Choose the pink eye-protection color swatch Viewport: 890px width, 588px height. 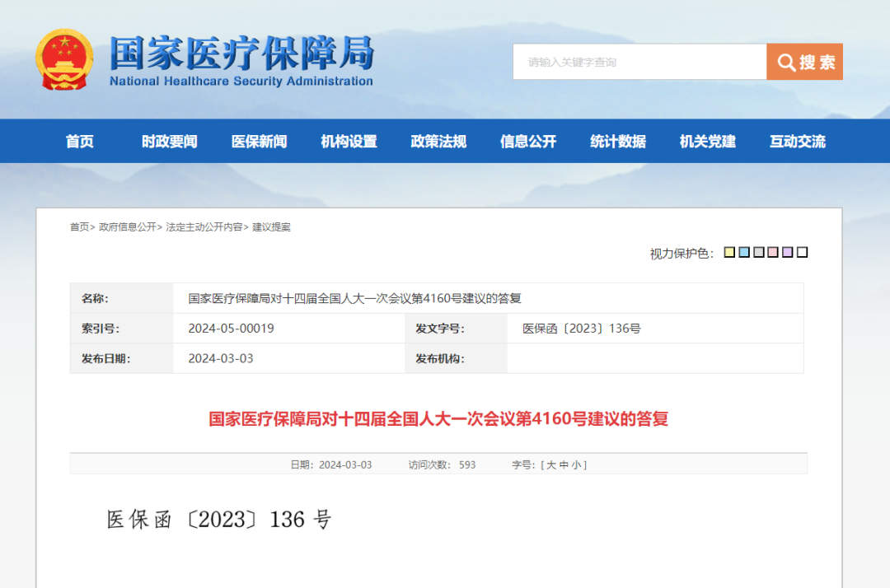coord(773,253)
